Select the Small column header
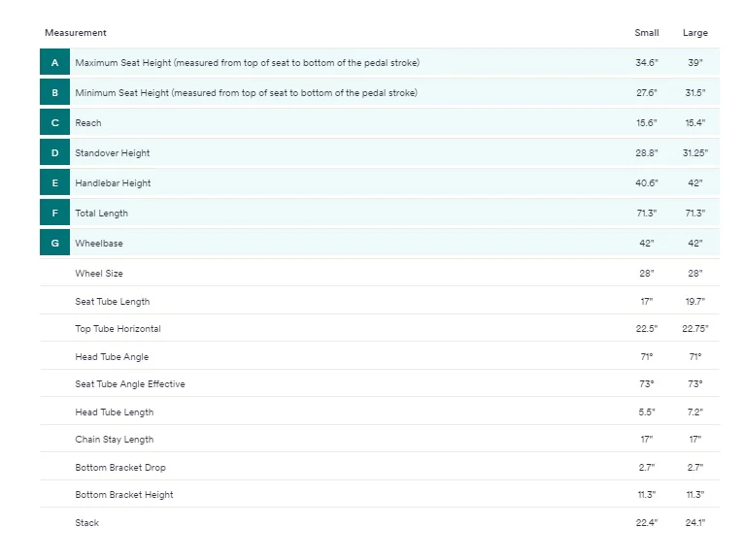This screenshot has width=744, height=560. 646,33
